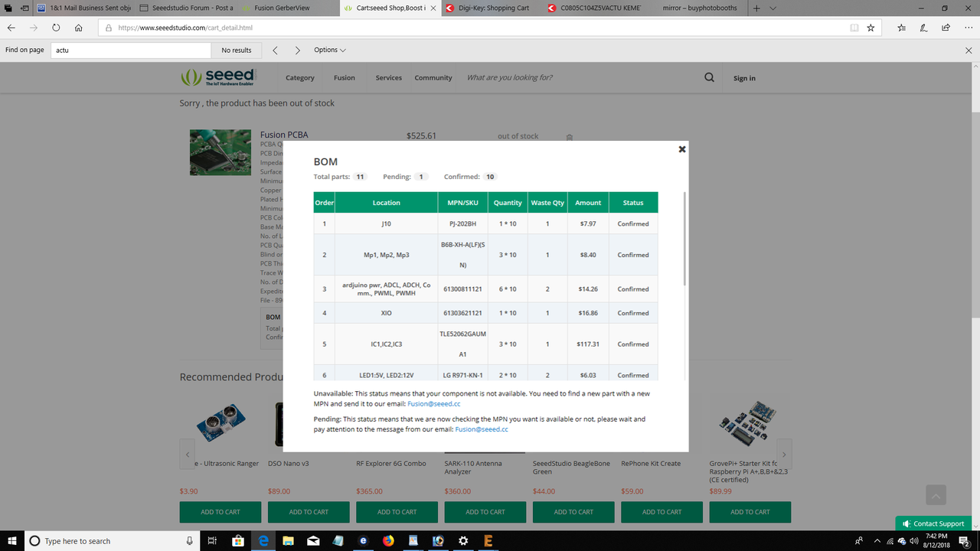Add SARK-110 Antenna Analyzer to cart
Image resolution: width=980 pixels, height=551 pixels.
click(x=485, y=512)
